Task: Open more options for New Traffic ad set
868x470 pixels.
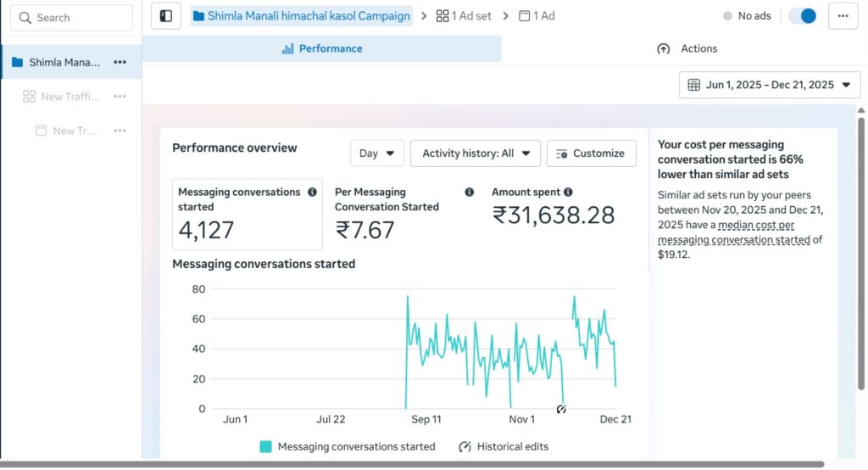Action: tap(120, 97)
